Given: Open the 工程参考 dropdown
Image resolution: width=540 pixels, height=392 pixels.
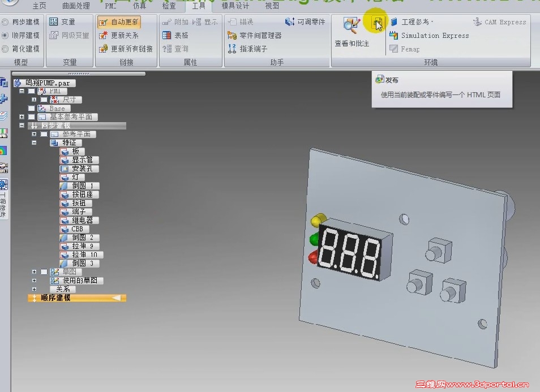Looking at the screenshot, I should (412, 22).
